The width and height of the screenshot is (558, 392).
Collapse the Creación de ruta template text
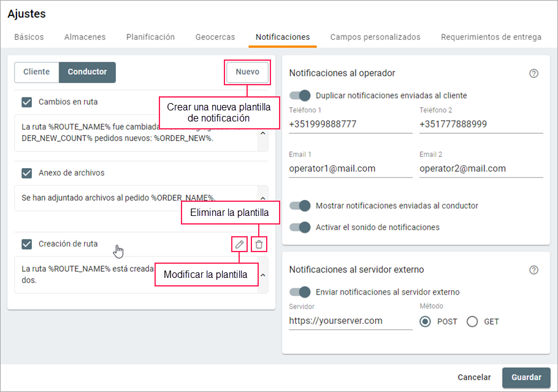click(x=263, y=275)
